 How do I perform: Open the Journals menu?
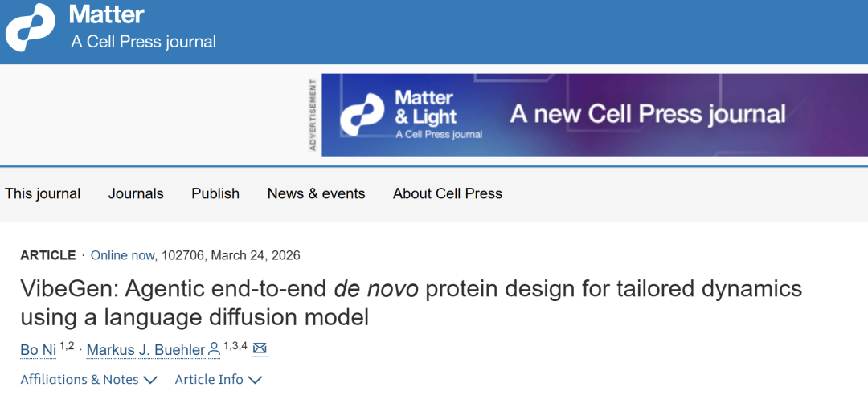tap(136, 193)
